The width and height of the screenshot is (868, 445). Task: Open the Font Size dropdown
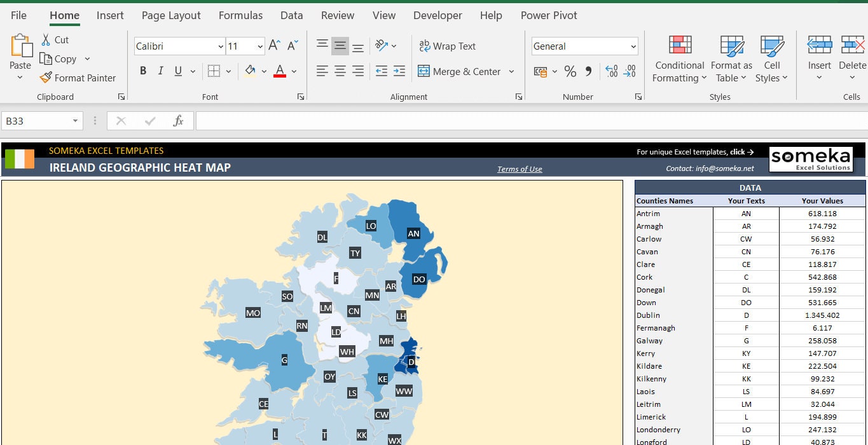pyautogui.click(x=260, y=46)
